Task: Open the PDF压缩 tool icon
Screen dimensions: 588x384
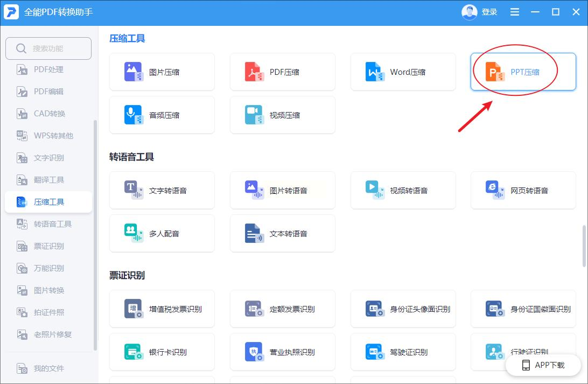Action: [254, 72]
